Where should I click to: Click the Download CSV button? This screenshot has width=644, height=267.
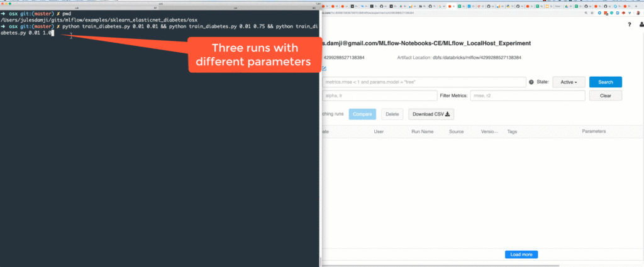coord(431,114)
